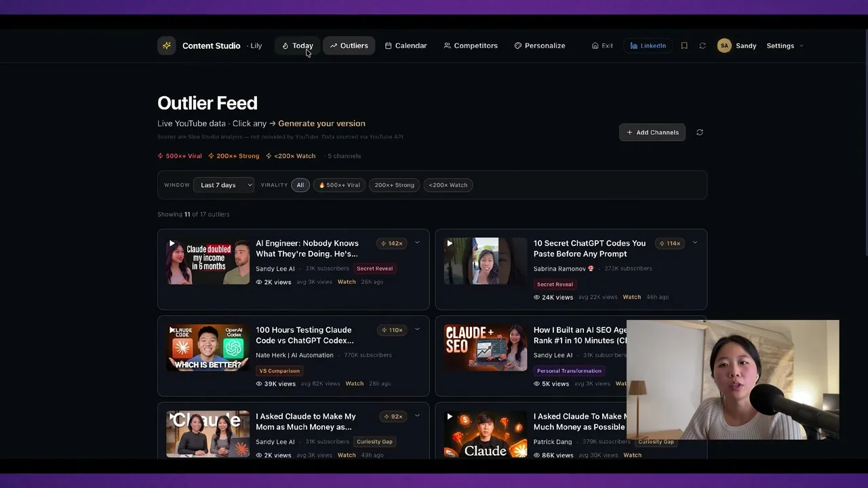
Task: Open the Last 7 days window dropdown
Action: [x=224, y=185]
